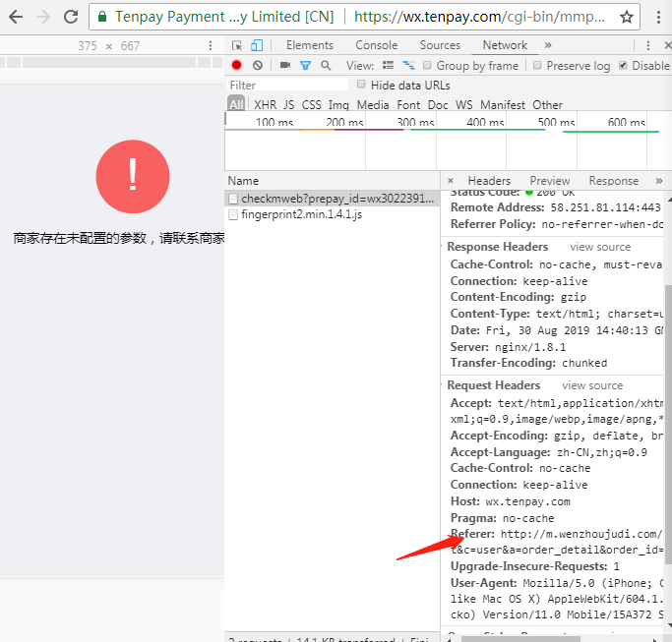The image size is (672, 642).
Task: Open the Console panel tab
Action: click(376, 45)
